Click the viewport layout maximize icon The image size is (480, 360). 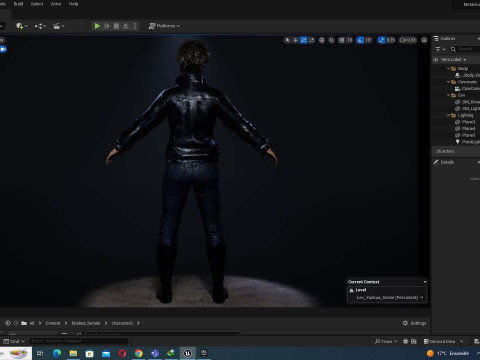tap(424, 40)
